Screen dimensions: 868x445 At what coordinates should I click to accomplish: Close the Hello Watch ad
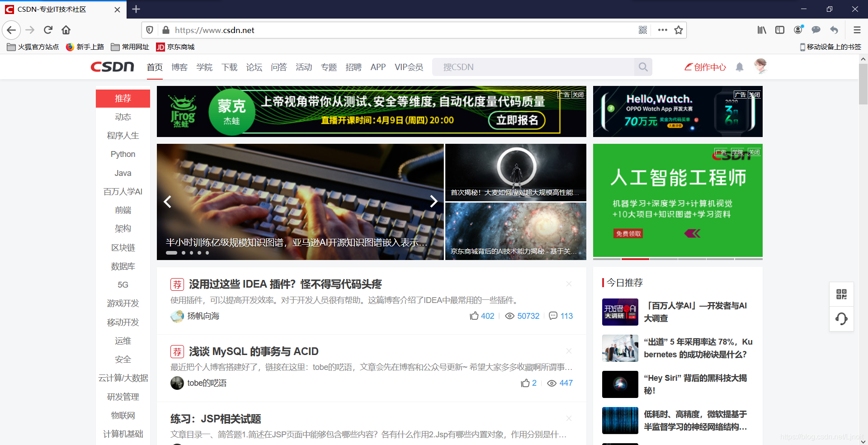click(754, 95)
